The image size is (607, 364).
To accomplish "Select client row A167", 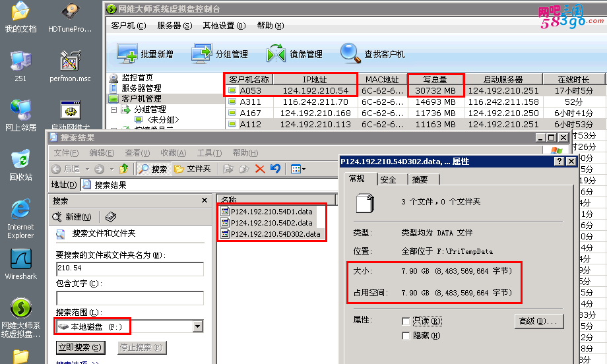I will [415, 113].
